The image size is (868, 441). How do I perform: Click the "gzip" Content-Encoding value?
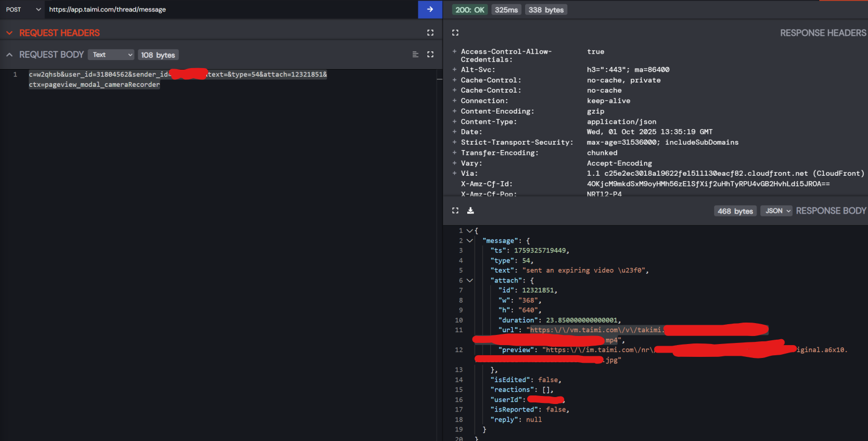pos(595,111)
